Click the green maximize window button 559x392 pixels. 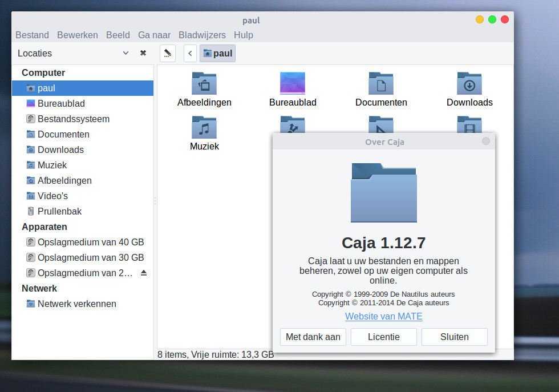(x=492, y=19)
